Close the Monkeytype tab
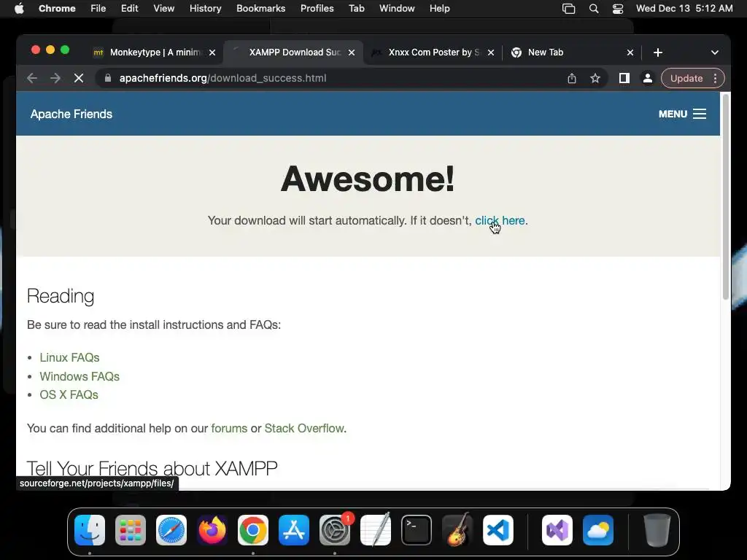This screenshot has height=560, width=747. click(212, 52)
